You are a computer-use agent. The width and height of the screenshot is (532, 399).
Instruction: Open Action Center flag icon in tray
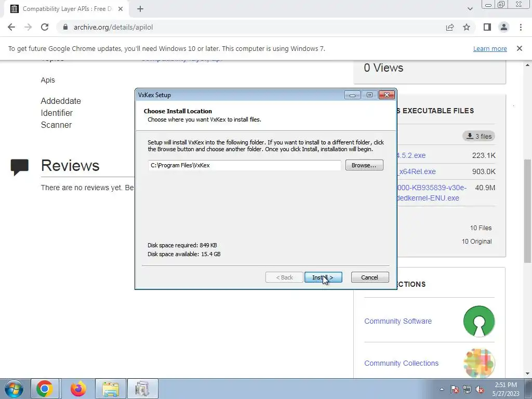[x=454, y=389]
